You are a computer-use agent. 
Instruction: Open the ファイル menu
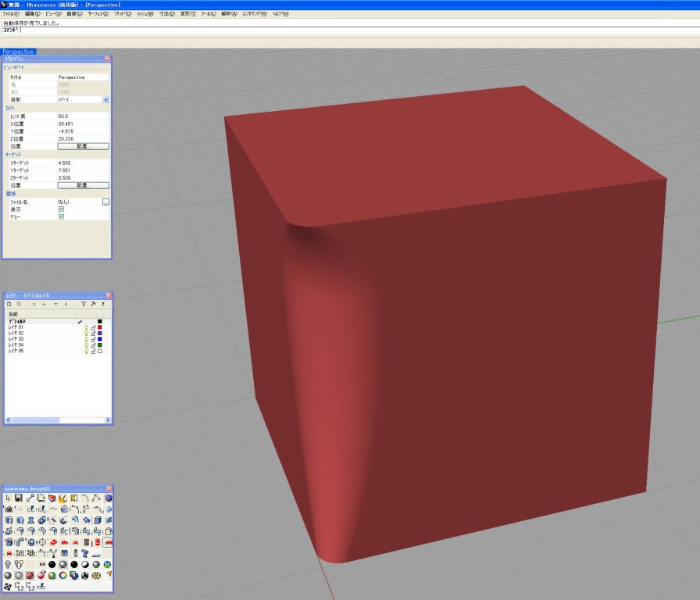pyautogui.click(x=11, y=14)
